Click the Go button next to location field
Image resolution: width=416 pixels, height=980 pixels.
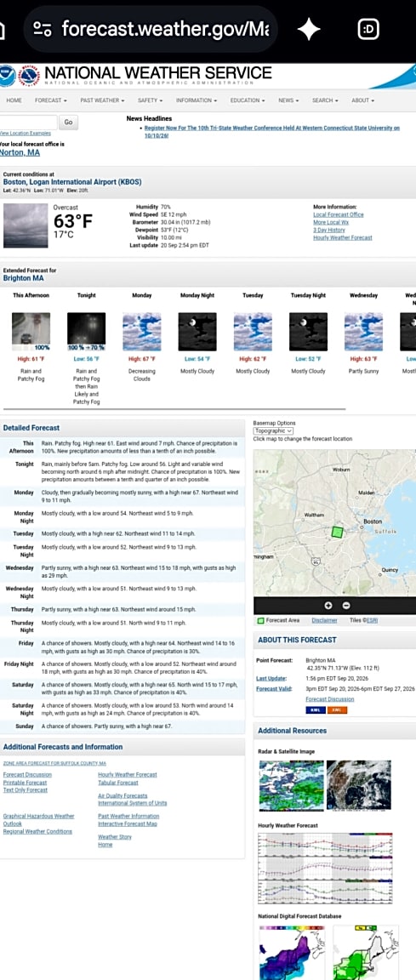pyautogui.click(x=68, y=122)
